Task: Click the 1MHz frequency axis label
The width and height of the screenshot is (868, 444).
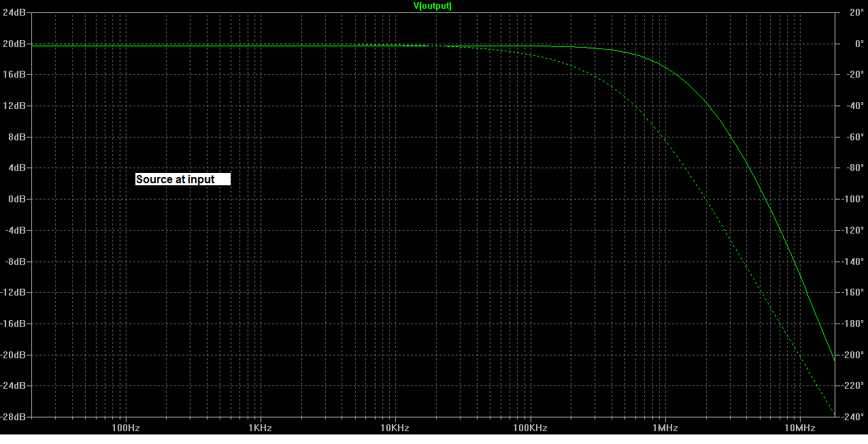Action: (665, 428)
